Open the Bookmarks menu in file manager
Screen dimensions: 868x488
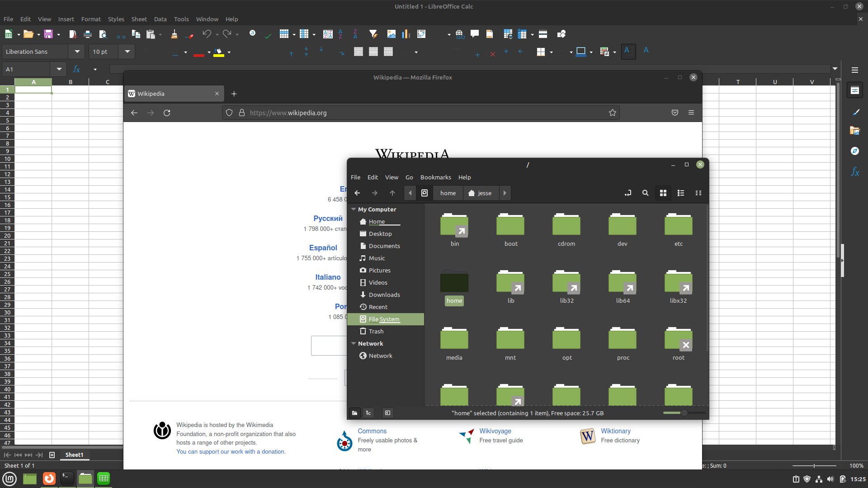click(x=435, y=177)
